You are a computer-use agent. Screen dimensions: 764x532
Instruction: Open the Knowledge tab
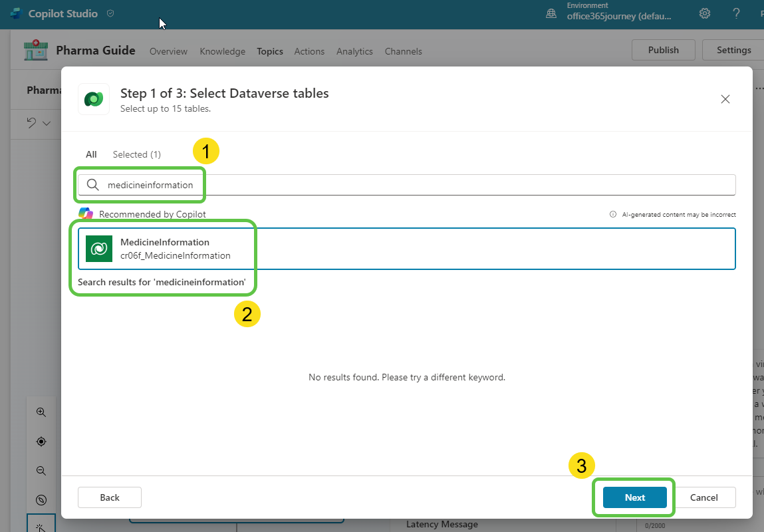[x=222, y=51]
